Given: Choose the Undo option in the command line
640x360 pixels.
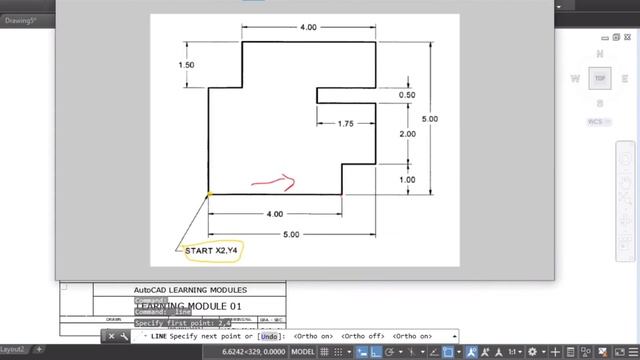Looking at the screenshot, I should (269, 336).
